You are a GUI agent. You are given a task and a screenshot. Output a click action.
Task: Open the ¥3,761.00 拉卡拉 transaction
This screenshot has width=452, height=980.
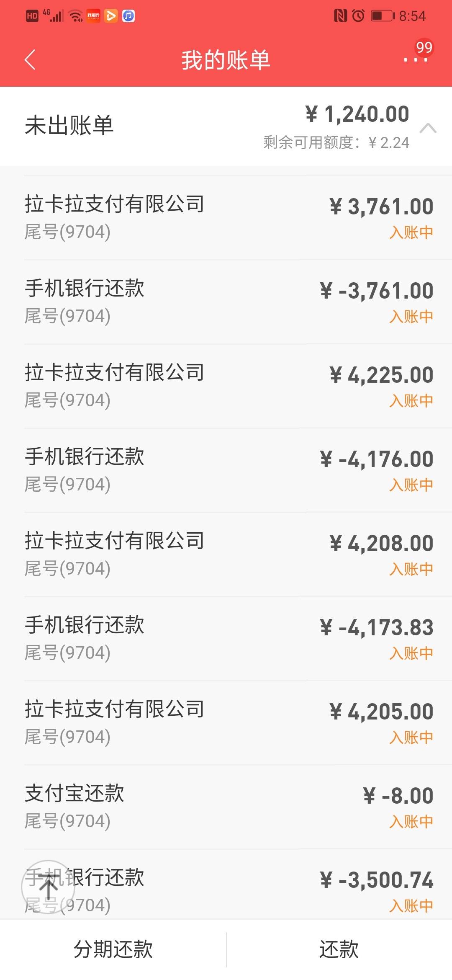pyautogui.click(x=226, y=218)
